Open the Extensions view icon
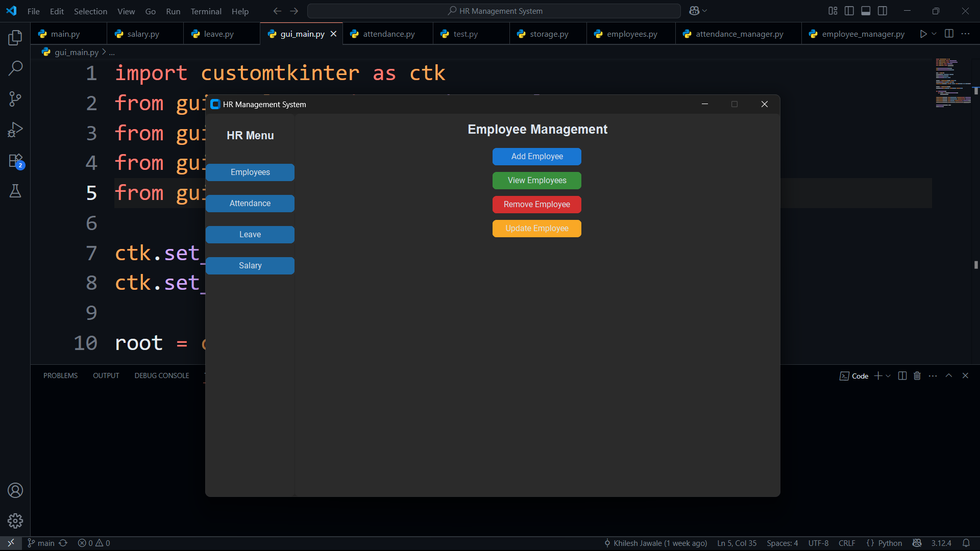The height and width of the screenshot is (551, 980). click(x=15, y=161)
